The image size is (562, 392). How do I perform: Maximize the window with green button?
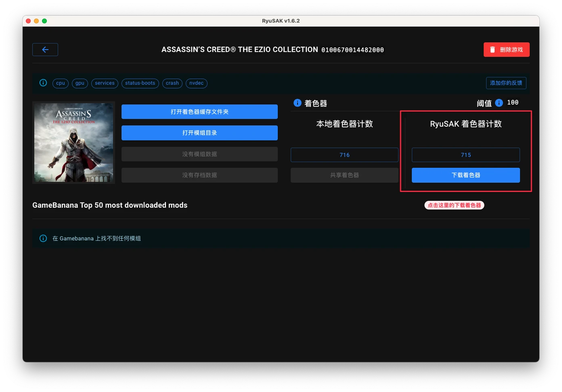[x=44, y=21]
